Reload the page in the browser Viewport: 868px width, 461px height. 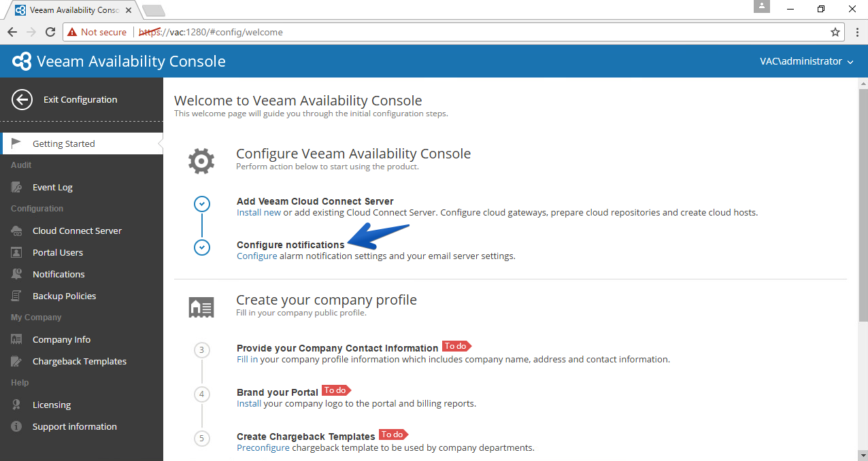(x=50, y=32)
